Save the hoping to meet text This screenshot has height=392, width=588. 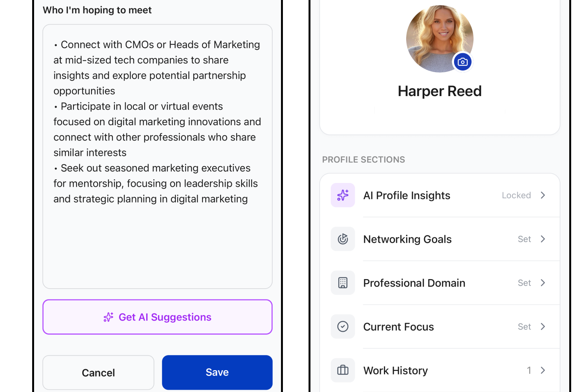(x=217, y=372)
